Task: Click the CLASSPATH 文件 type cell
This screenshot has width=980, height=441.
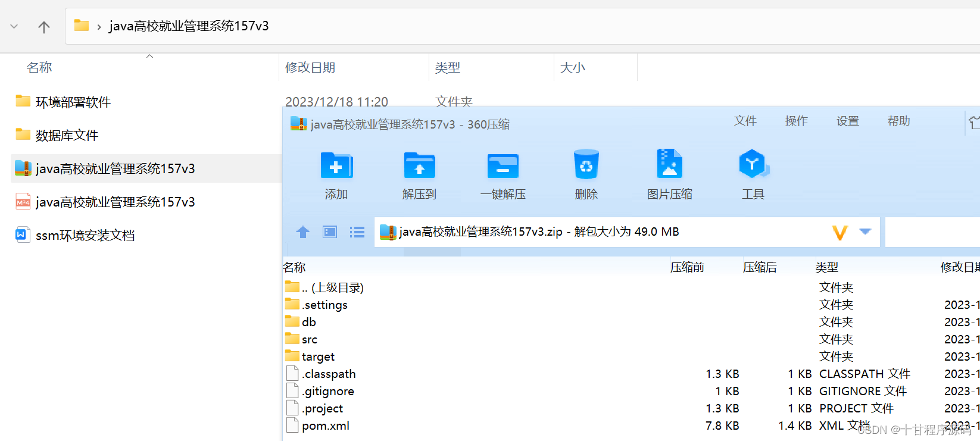Action: tap(864, 374)
